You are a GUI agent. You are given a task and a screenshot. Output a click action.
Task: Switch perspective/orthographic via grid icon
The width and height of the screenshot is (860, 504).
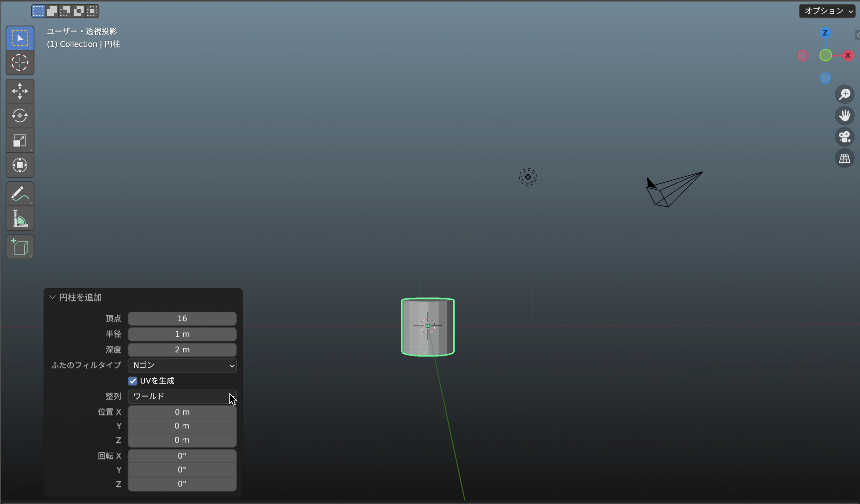click(845, 159)
